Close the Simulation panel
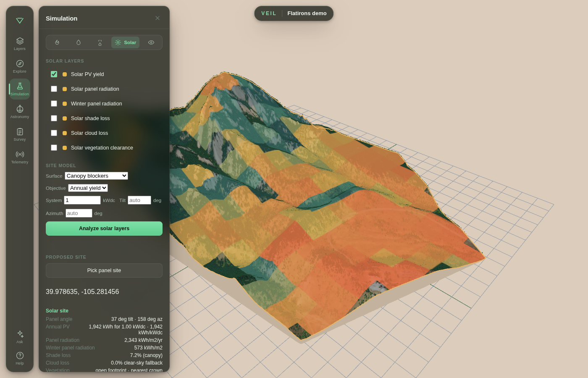This screenshot has height=378, width=588. tap(157, 18)
